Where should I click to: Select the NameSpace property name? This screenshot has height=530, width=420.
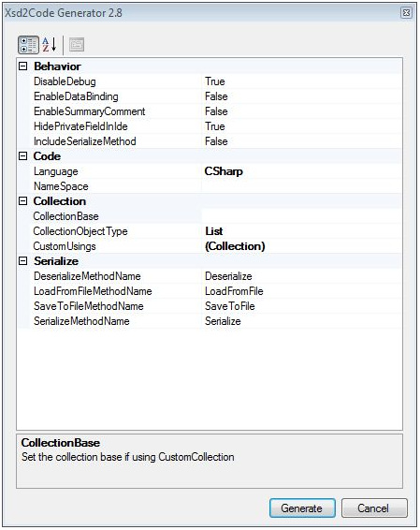tap(61, 186)
